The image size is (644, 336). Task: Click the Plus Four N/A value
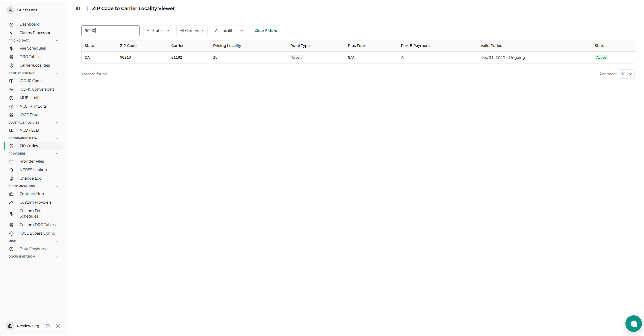pos(351,58)
